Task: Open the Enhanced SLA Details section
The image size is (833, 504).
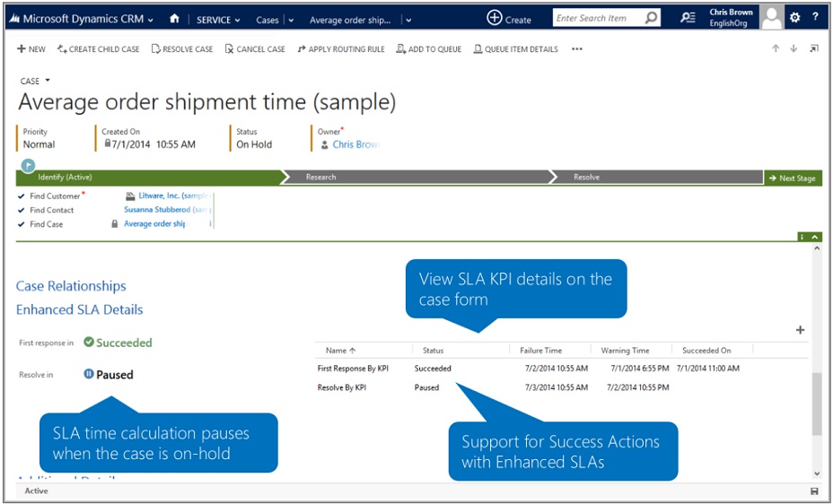Action: click(80, 309)
